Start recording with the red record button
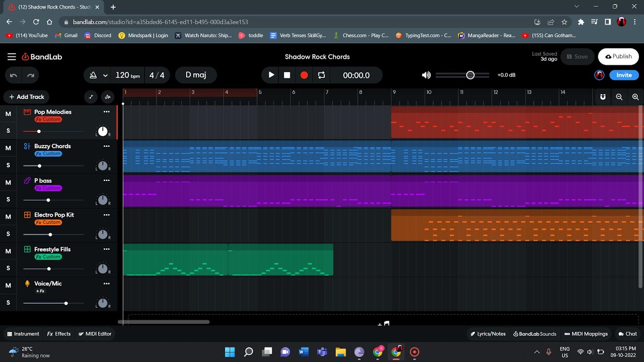 (x=304, y=75)
